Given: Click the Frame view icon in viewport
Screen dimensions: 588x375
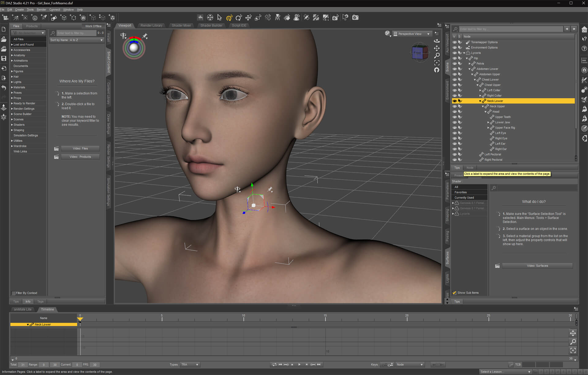Looking at the screenshot, I should coord(437,63).
